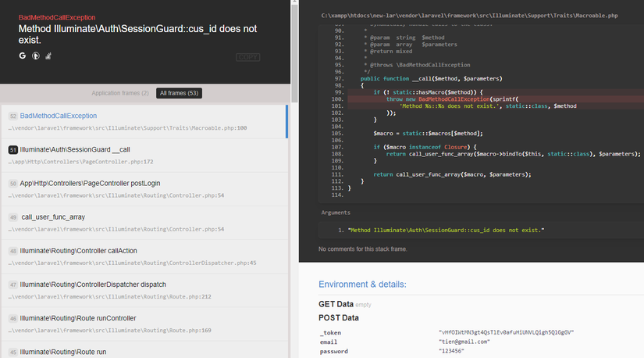The width and height of the screenshot is (644, 358).
Task: Click the 'cus_id does not exist' error message
Action: [x=137, y=34]
